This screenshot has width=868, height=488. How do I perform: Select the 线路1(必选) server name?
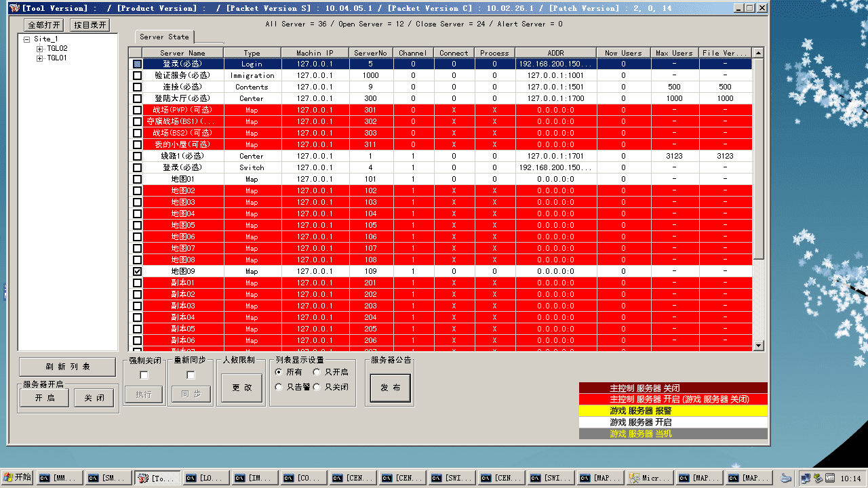pos(182,157)
